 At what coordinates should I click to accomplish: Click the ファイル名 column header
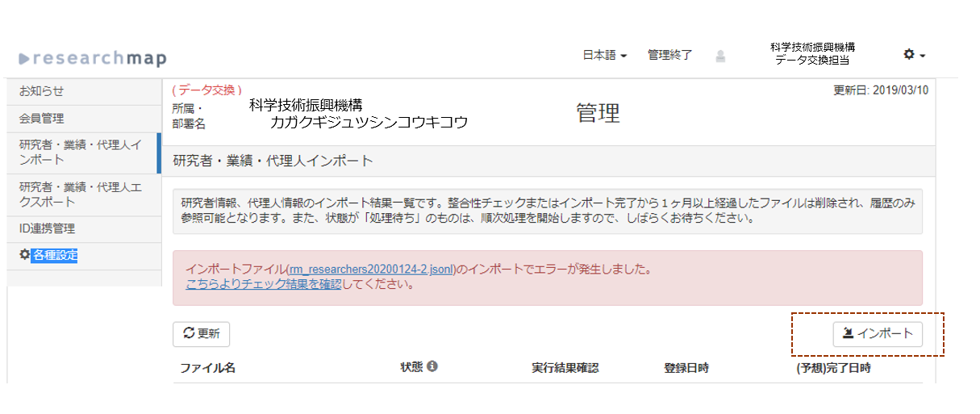207,368
